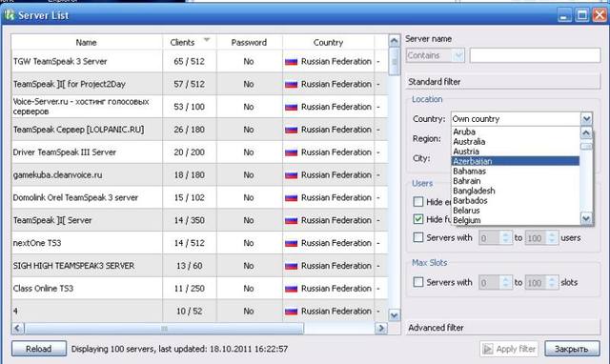Viewport: 610px width, 364px height.
Task: Click the Закрыть close button
Action: pyautogui.click(x=572, y=349)
